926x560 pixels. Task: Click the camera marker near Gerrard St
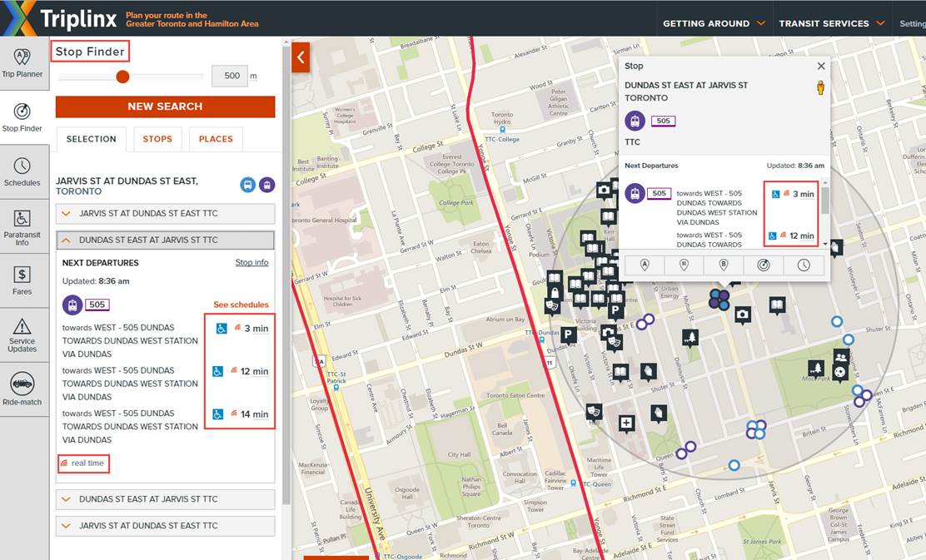pos(604,191)
